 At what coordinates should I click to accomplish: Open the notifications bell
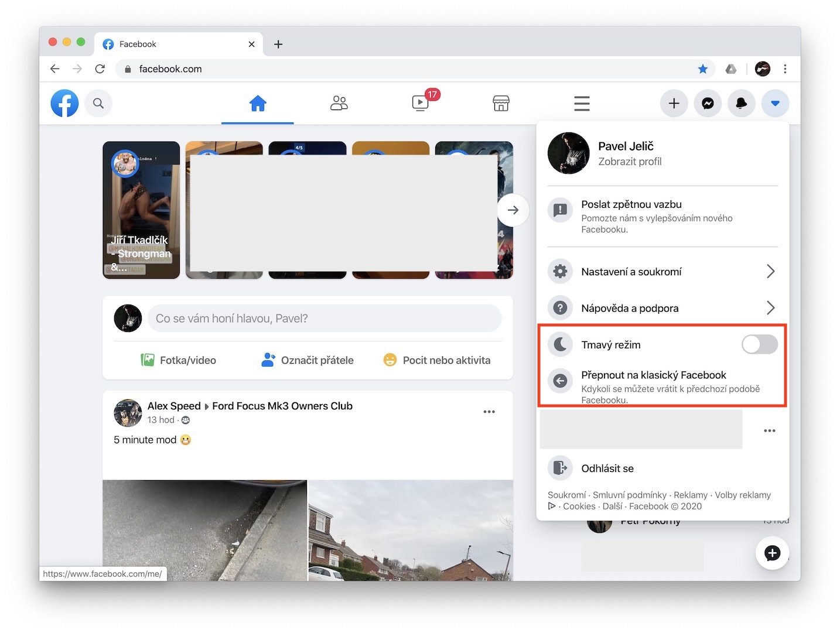coord(742,104)
